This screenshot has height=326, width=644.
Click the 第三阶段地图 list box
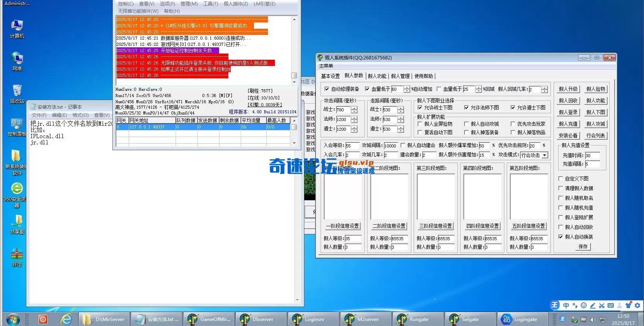point(436,196)
